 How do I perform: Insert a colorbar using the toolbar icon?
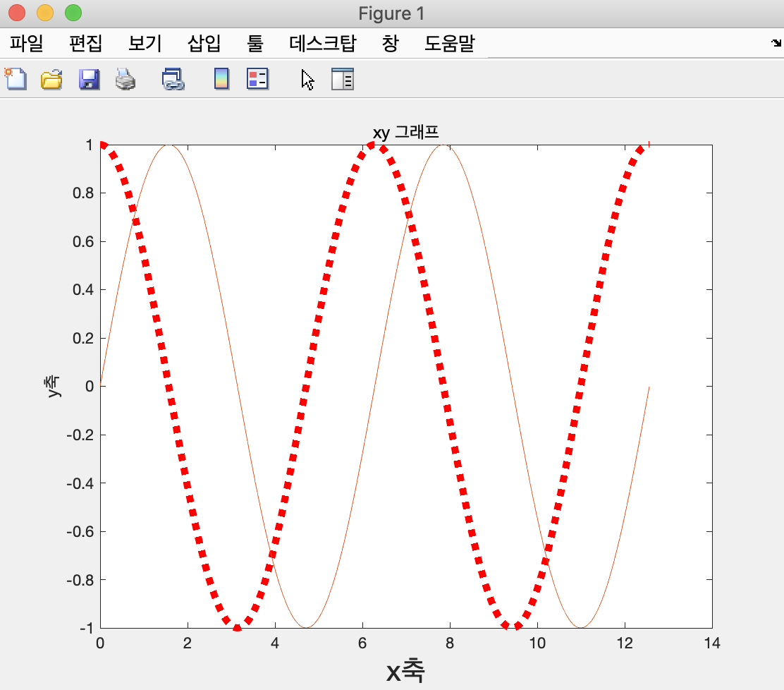(221, 79)
